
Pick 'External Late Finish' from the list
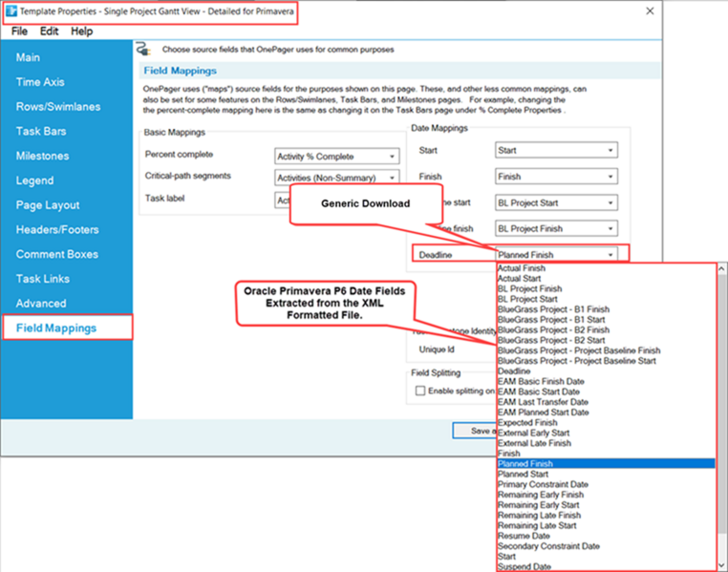606,443
